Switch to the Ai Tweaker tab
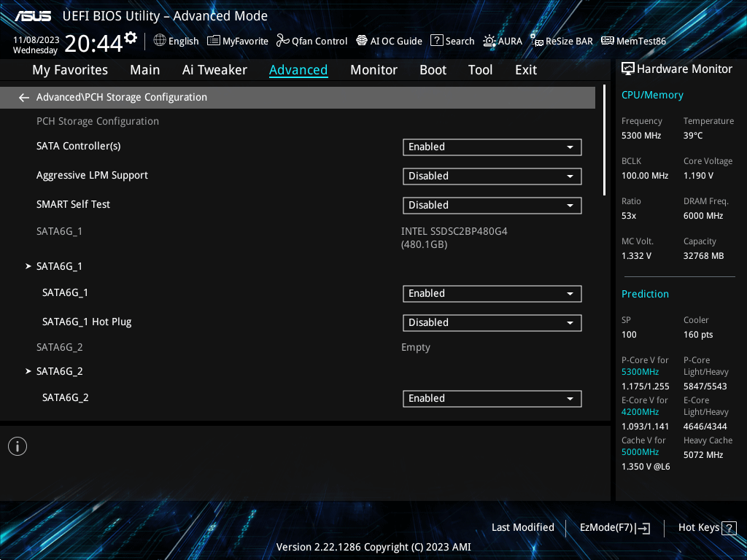The height and width of the screenshot is (560, 747). click(214, 70)
